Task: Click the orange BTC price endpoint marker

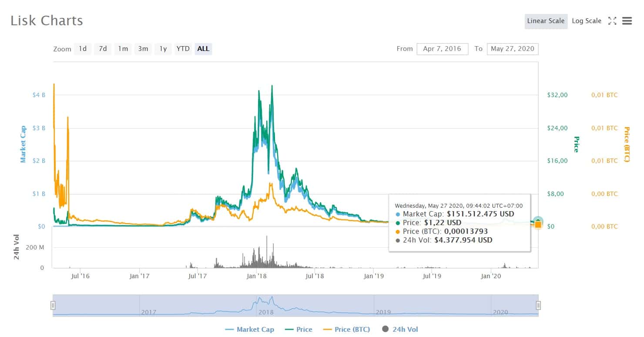Action: 538,225
